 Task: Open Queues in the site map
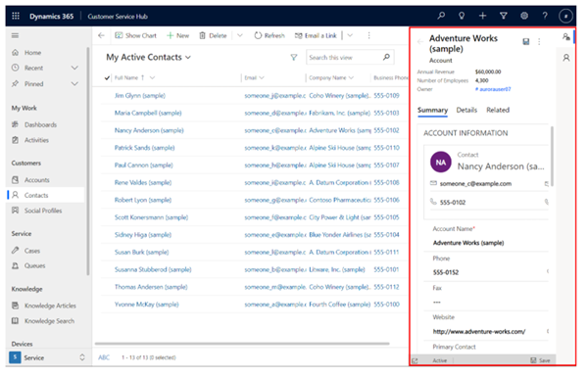pos(34,265)
